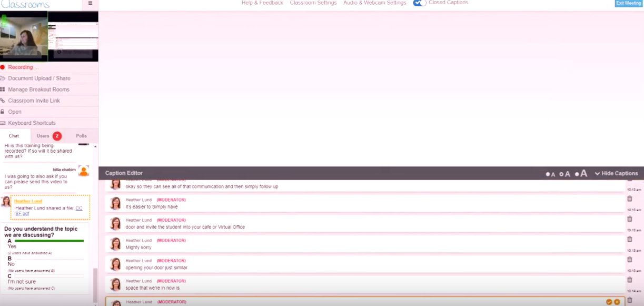Click Heather Lund's avatar in the chat
The width and height of the screenshot is (644, 306).
click(5, 202)
